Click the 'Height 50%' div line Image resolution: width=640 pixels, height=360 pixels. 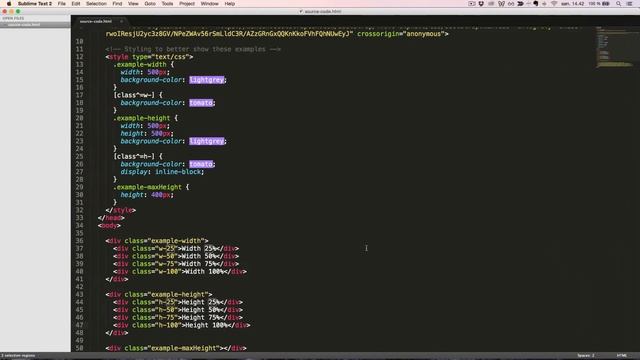pyautogui.click(x=178, y=310)
